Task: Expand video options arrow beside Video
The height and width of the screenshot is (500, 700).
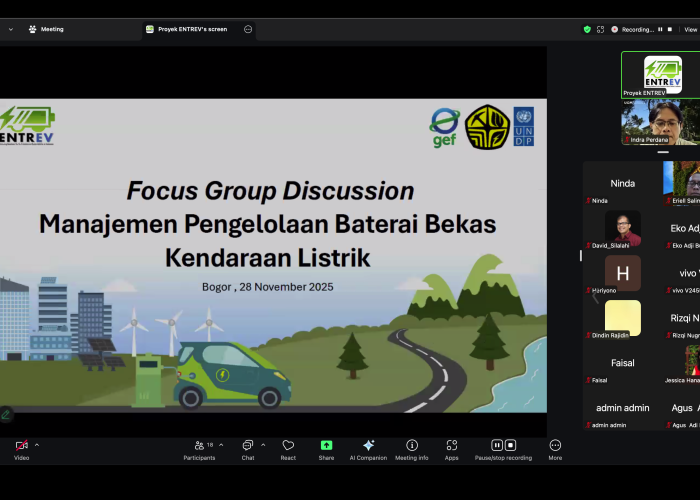Action: (x=37, y=445)
